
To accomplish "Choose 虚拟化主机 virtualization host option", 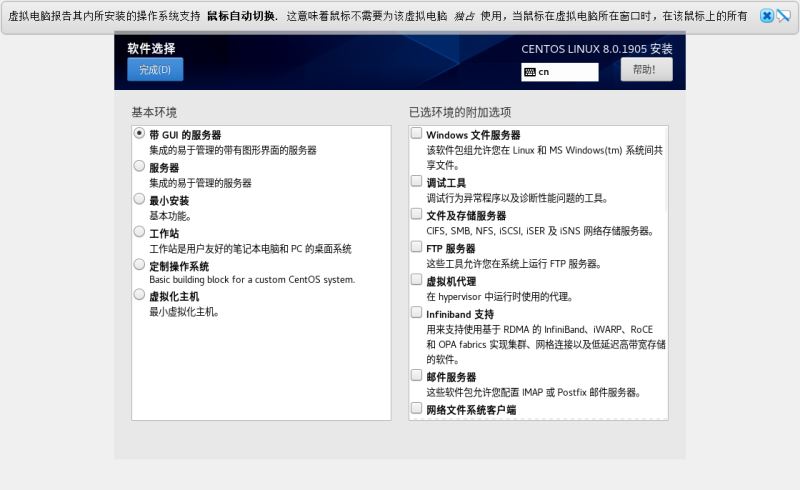I will [139, 297].
